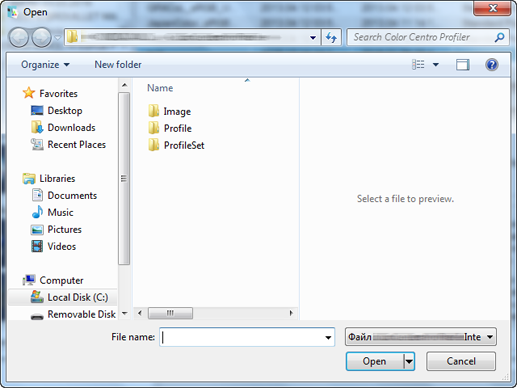Viewport: 517px width, 388px height.
Task: Click the Downloads folder icon
Action: pos(37,127)
